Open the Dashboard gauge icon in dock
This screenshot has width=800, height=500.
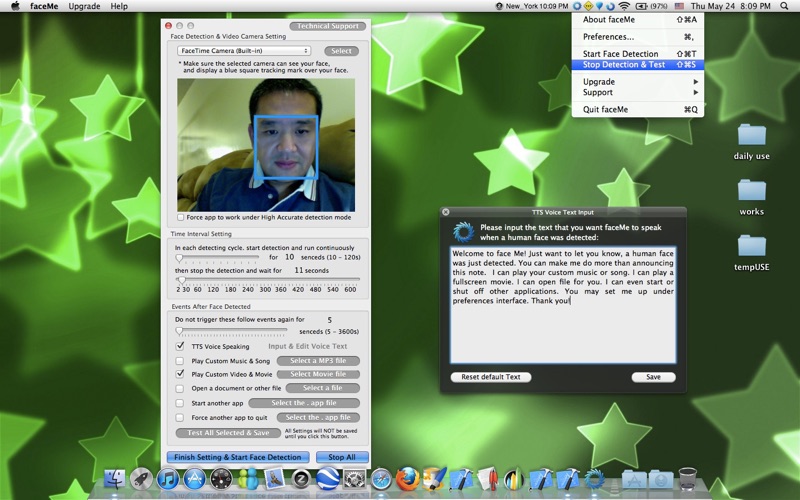(x=221, y=479)
